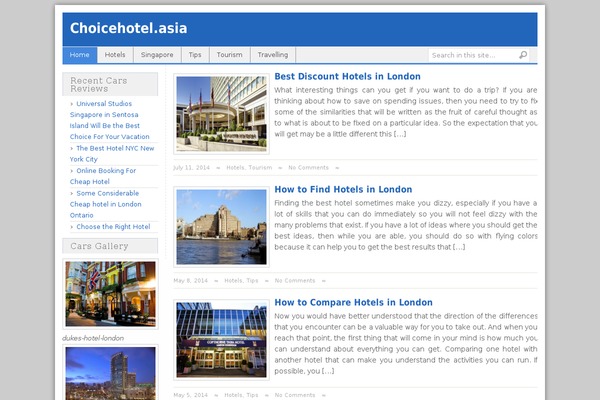The height and width of the screenshot is (400, 600).
Task: Open the Universal Studios Singapore review link
Action: [109, 120]
